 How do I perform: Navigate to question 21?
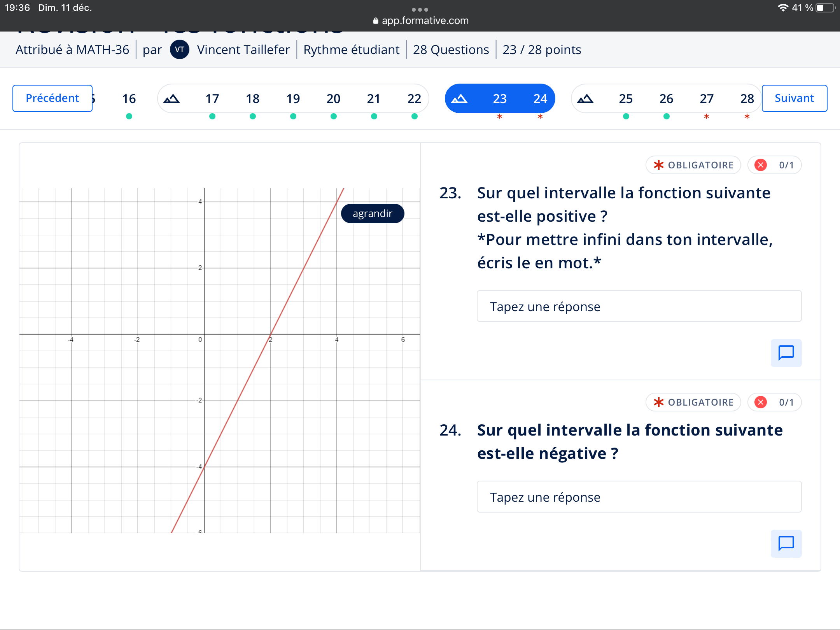click(374, 99)
